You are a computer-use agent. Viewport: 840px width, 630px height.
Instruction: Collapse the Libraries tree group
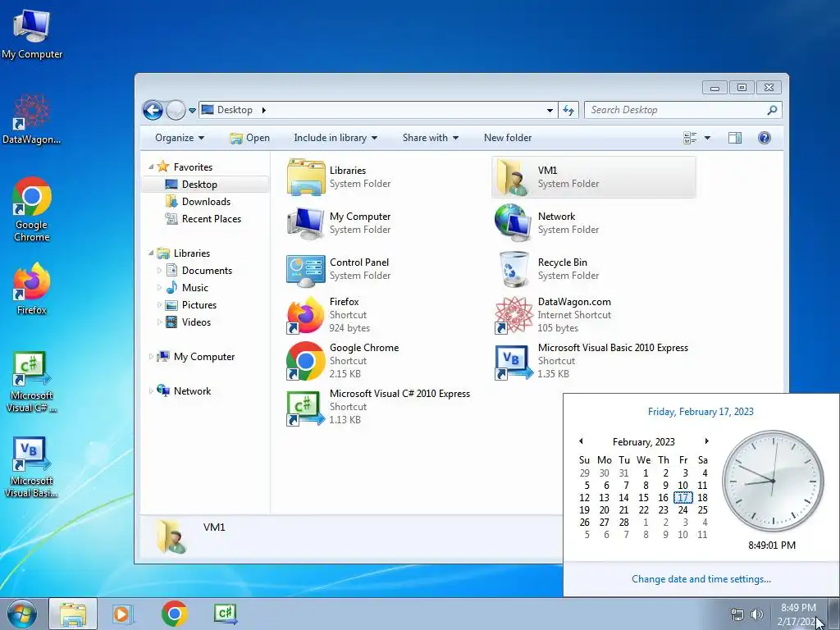coord(151,253)
